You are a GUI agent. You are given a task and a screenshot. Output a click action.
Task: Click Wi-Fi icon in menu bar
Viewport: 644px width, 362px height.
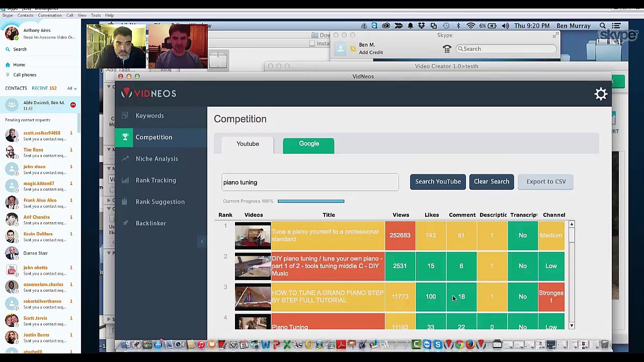[x=470, y=26]
